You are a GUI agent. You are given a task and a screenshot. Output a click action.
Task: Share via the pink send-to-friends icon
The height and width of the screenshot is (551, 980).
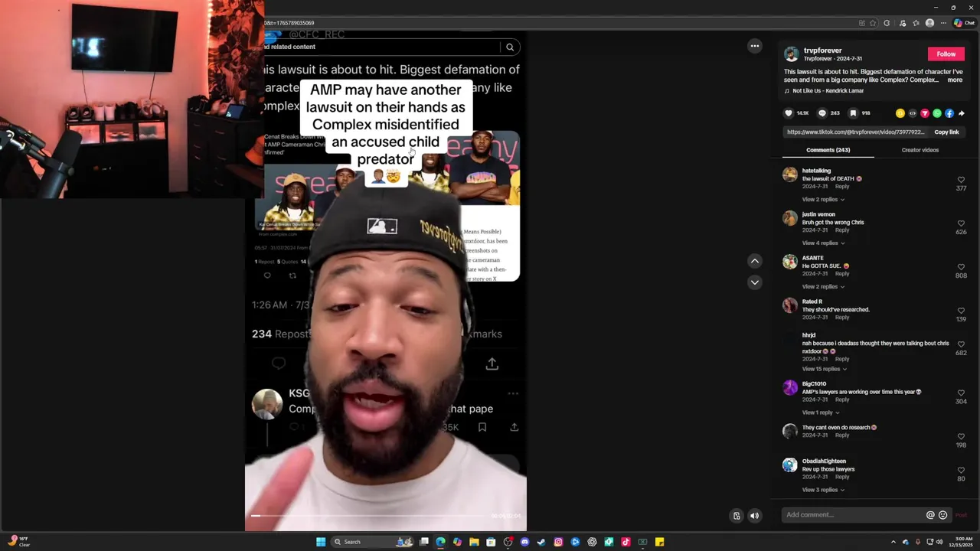click(x=925, y=113)
